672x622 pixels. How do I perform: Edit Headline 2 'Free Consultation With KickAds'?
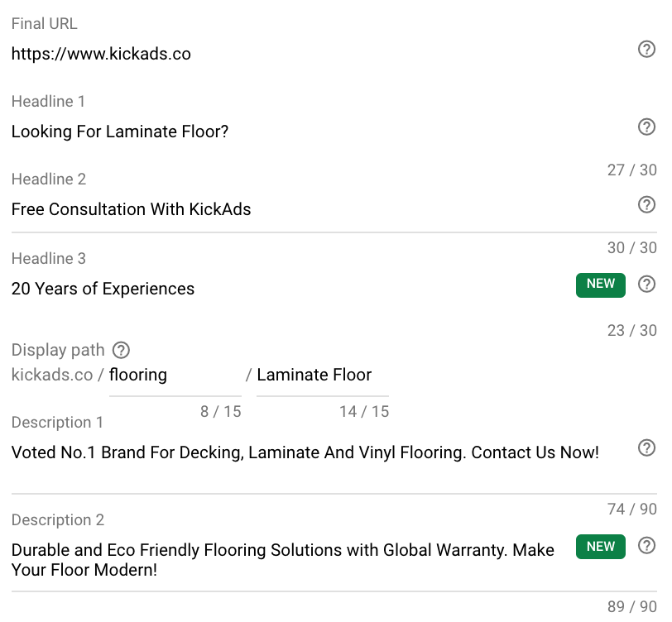tap(321, 209)
